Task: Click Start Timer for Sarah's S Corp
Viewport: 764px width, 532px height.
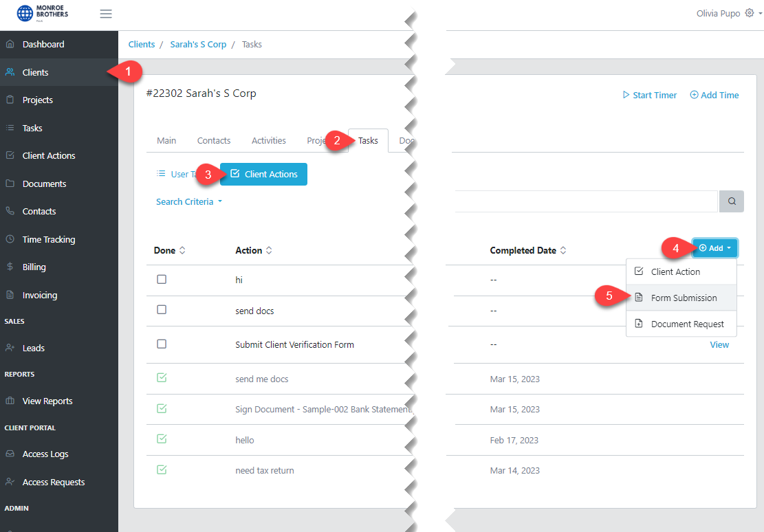Action: pos(649,95)
